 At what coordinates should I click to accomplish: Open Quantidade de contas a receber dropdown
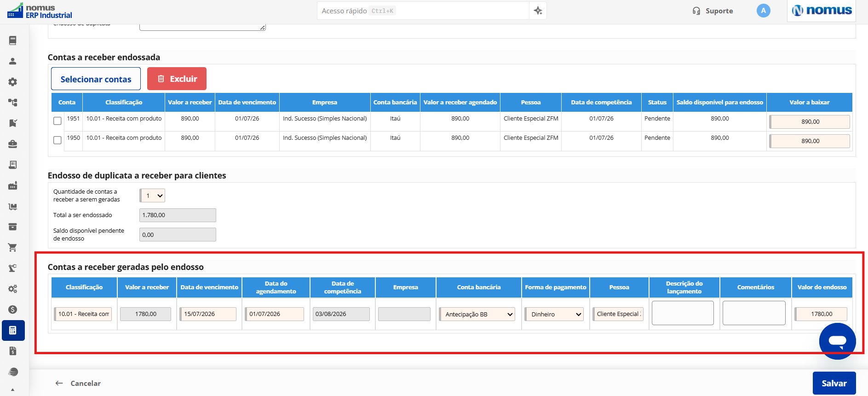pyautogui.click(x=152, y=195)
